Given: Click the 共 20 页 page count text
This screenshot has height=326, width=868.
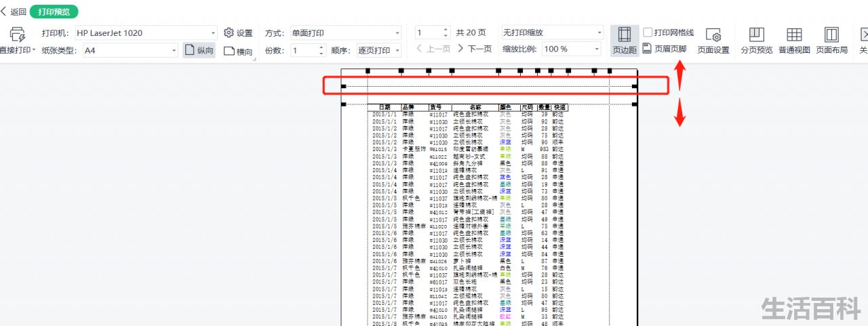Looking at the screenshot, I should [x=471, y=33].
